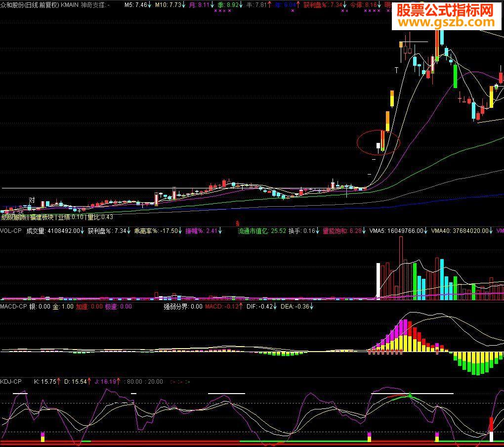This screenshot has width=504, height=447.
Task: Click the D: 15.54 readout
Action: click(78, 382)
